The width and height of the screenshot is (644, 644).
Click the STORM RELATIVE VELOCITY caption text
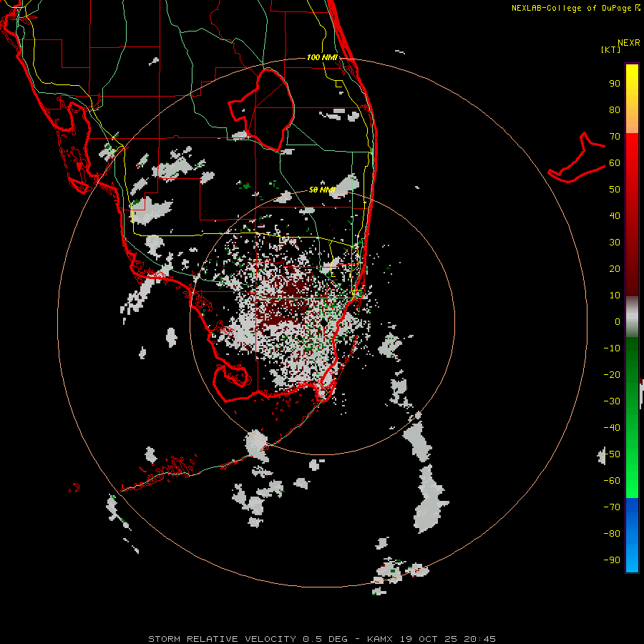[x=224, y=639]
